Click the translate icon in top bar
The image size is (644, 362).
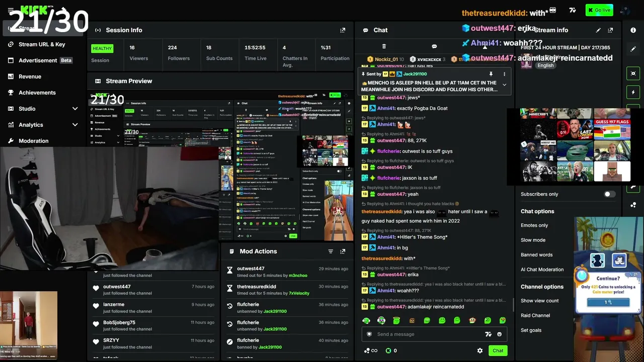click(573, 10)
